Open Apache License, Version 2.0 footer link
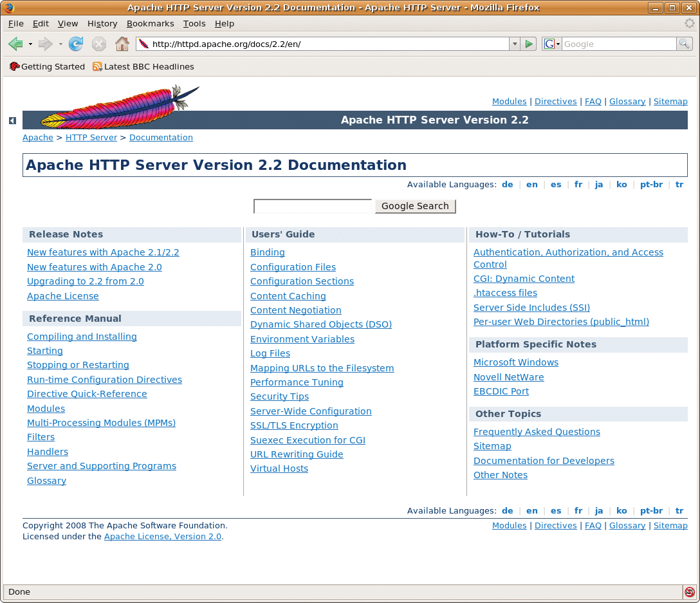700x603 pixels. (163, 537)
